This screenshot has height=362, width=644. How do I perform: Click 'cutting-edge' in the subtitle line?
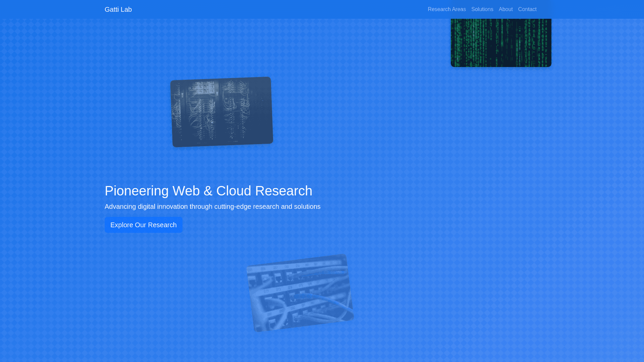click(x=232, y=206)
